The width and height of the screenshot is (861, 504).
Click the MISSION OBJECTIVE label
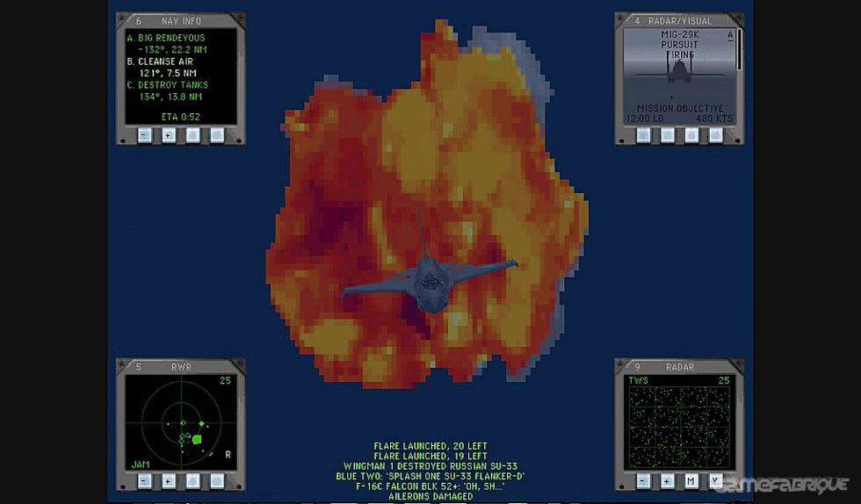(680, 109)
